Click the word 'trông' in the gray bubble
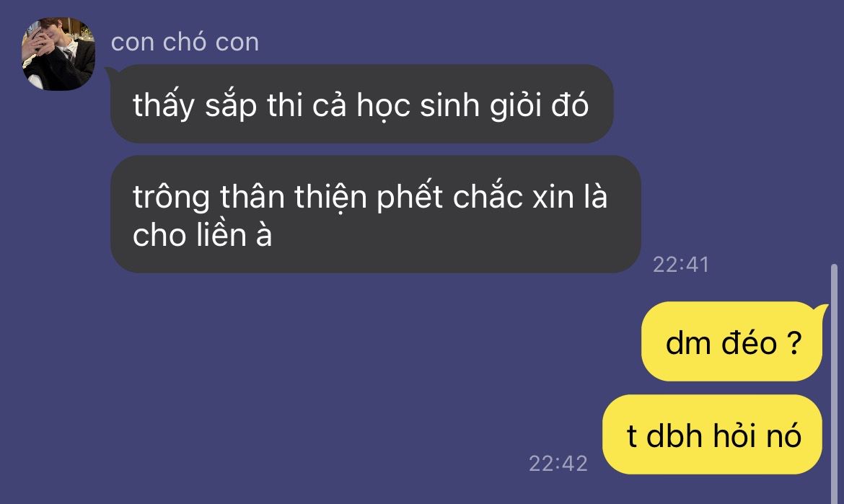The height and width of the screenshot is (504, 844). [171, 198]
